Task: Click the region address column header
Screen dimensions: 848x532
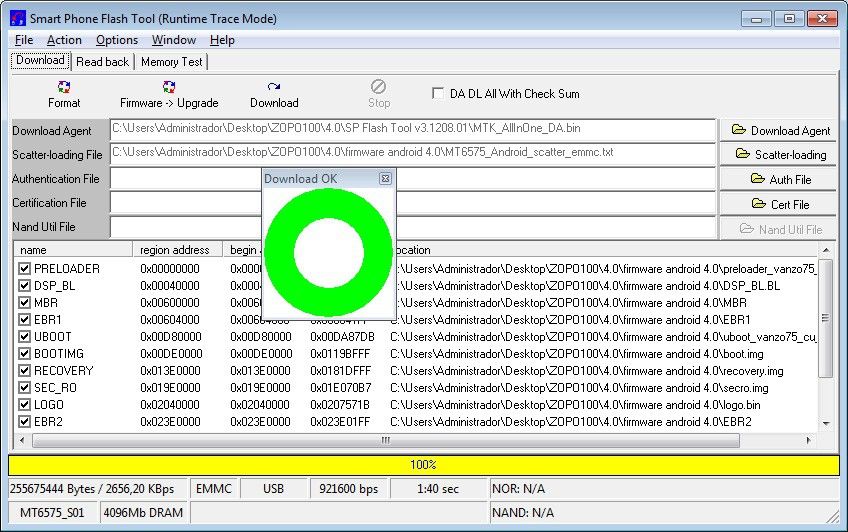Action: coord(177,250)
